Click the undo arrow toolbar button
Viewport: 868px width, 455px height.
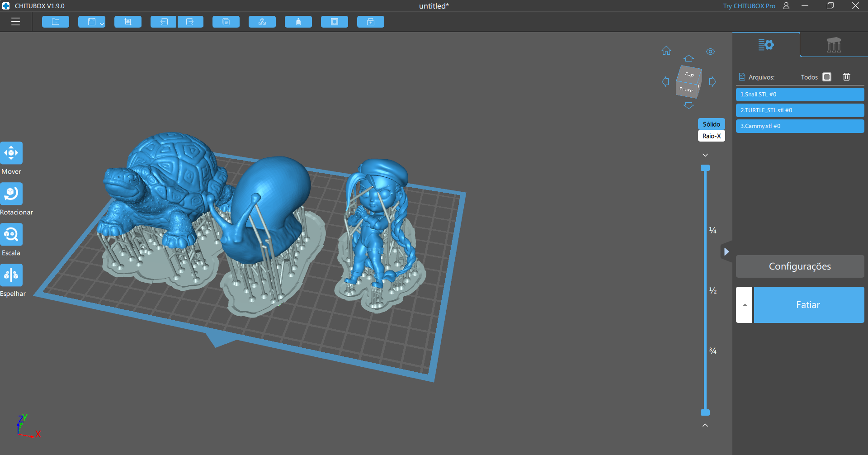pyautogui.click(x=164, y=22)
